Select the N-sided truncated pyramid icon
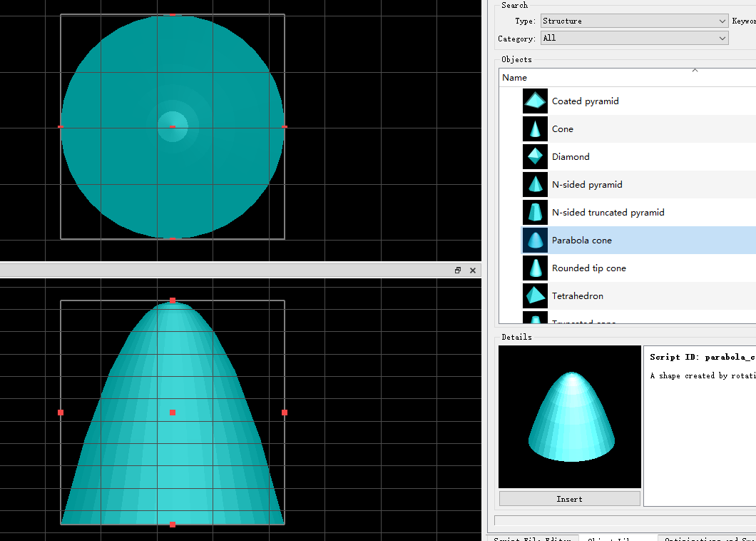Image resolution: width=756 pixels, height=541 pixels. point(535,213)
